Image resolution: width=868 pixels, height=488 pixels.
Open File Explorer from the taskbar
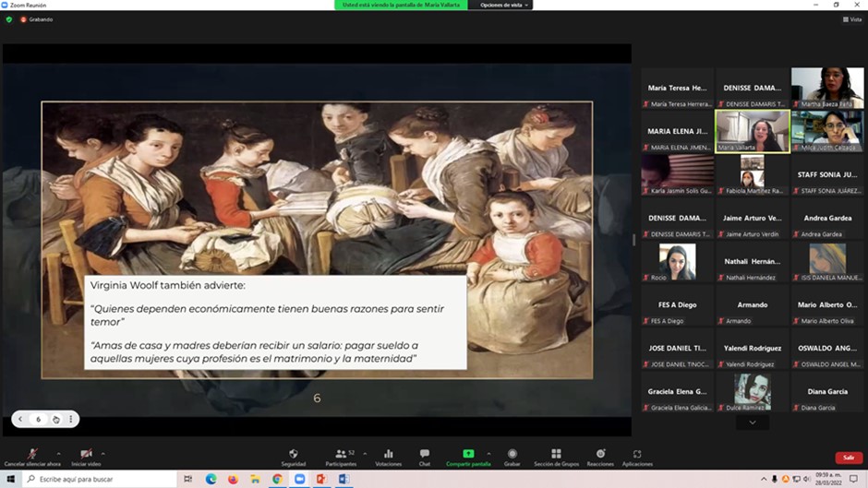[x=255, y=479]
